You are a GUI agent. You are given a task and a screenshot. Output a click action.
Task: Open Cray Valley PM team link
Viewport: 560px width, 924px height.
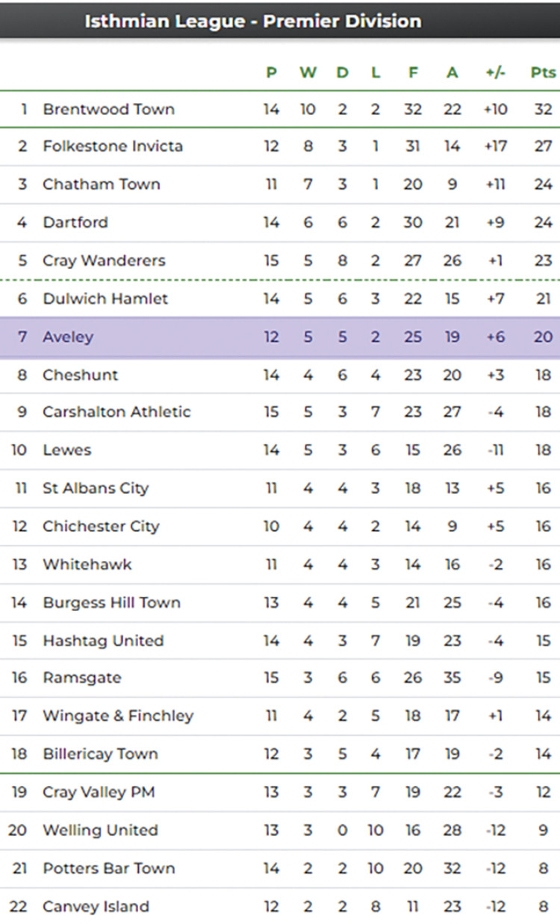click(x=99, y=792)
